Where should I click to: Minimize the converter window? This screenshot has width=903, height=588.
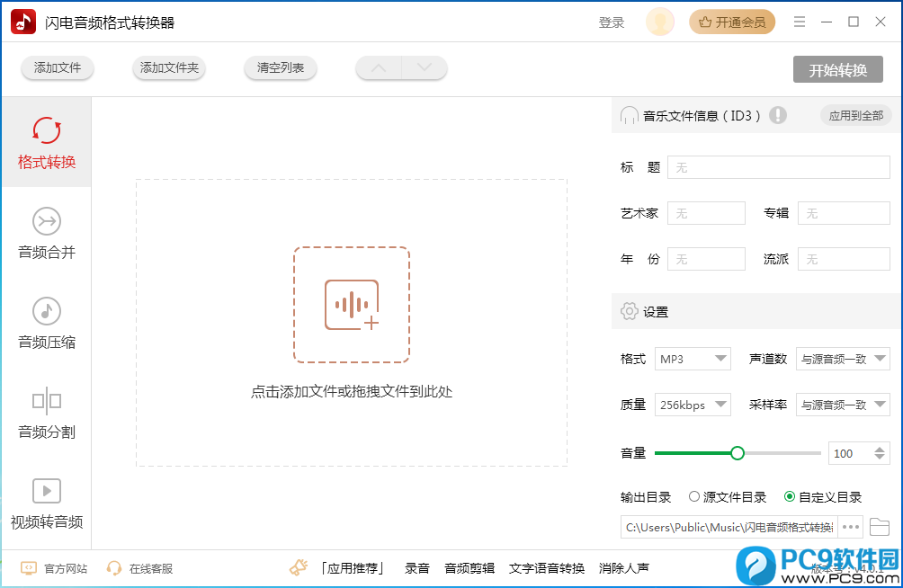(x=827, y=22)
